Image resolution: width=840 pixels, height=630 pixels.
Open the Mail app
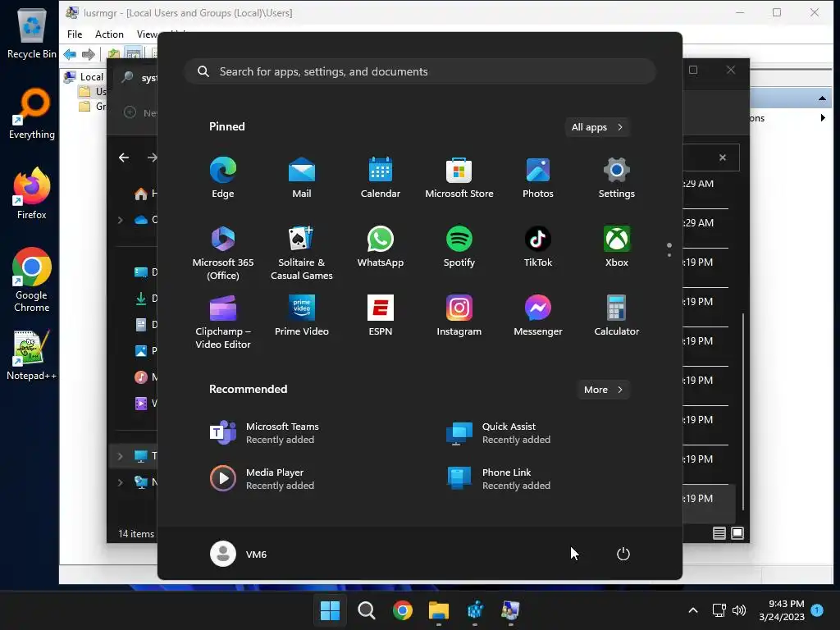(302, 178)
